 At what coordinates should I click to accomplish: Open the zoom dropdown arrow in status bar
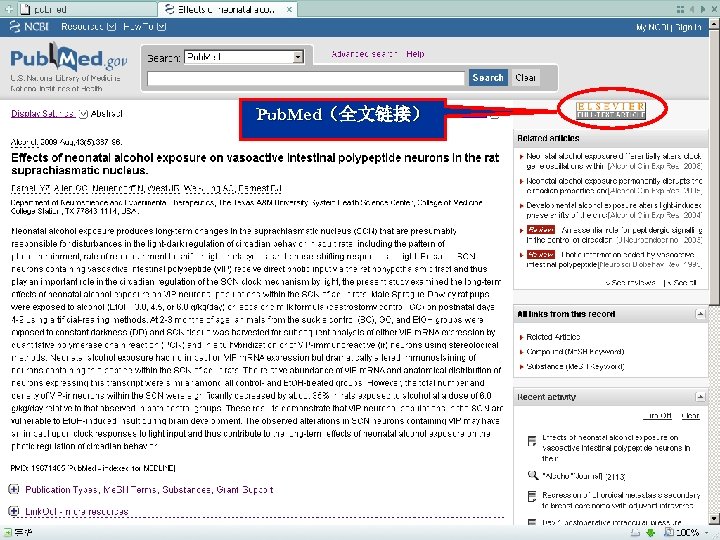pyautogui.click(x=707, y=533)
